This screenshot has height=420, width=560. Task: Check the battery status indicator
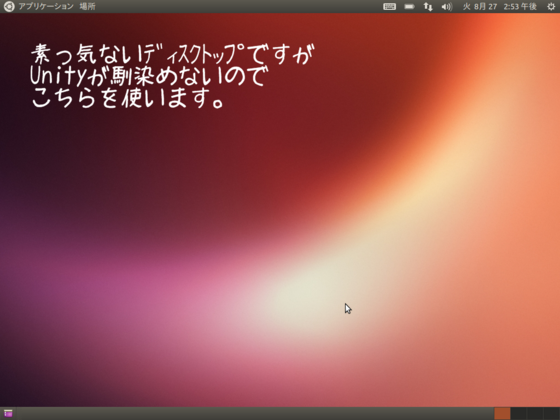(409, 6)
